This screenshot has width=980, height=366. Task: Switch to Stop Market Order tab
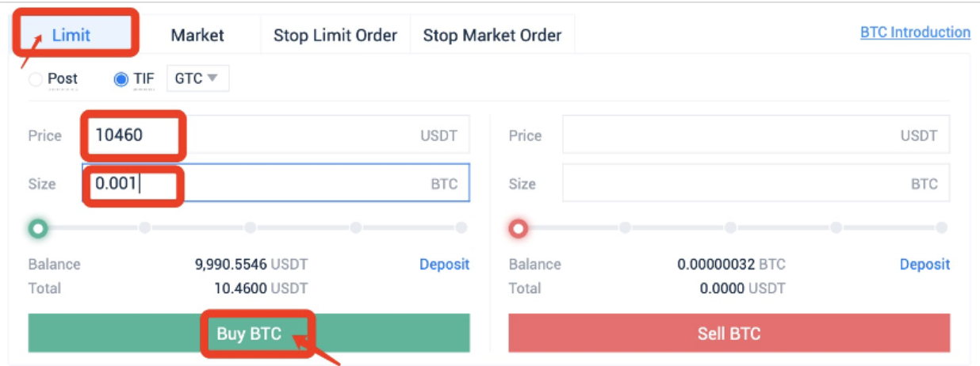[492, 35]
